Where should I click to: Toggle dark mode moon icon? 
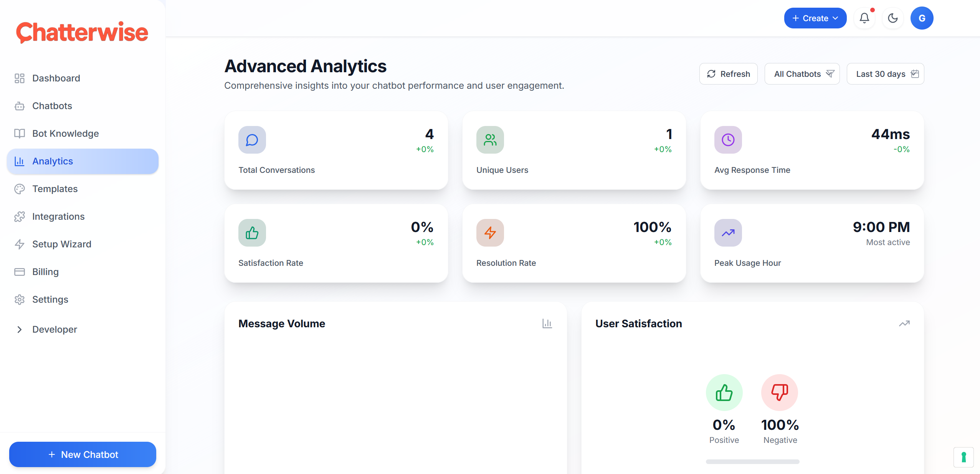click(893, 18)
